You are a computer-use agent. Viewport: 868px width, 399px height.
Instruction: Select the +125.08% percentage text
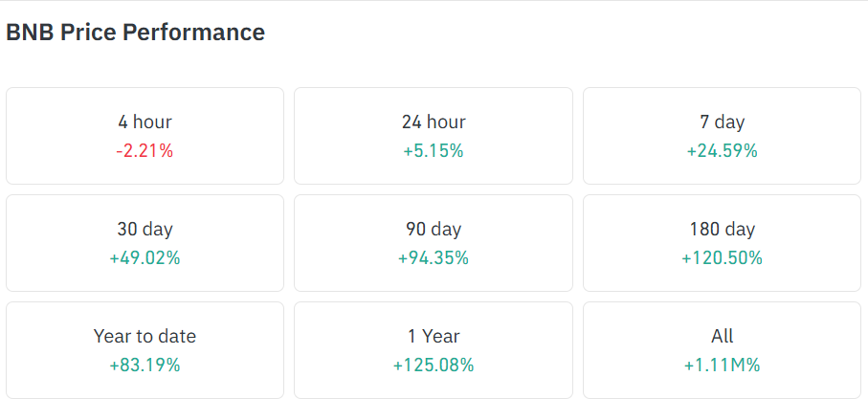(x=434, y=366)
